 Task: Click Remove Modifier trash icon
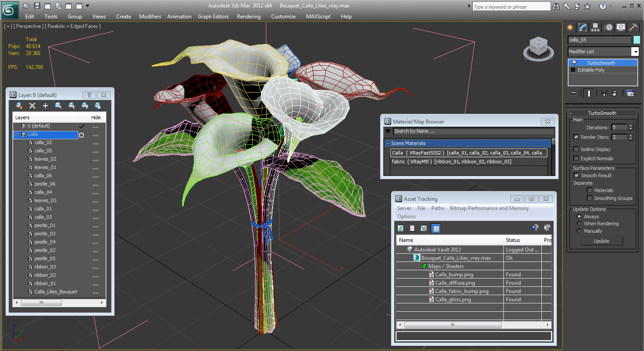pos(615,93)
